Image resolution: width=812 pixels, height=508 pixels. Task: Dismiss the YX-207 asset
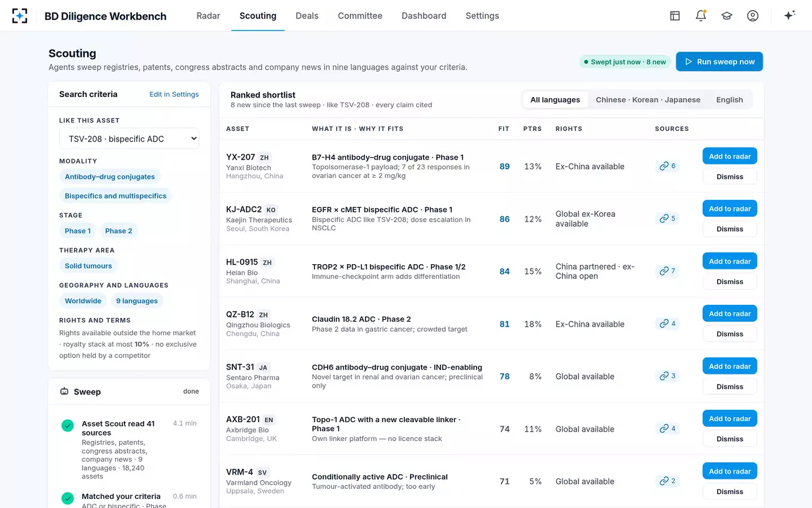(730, 177)
